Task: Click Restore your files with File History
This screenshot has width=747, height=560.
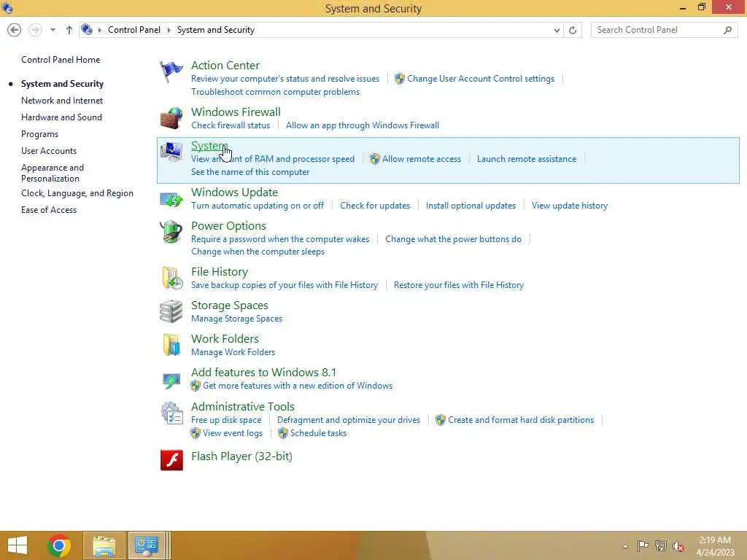Action: 458,285
